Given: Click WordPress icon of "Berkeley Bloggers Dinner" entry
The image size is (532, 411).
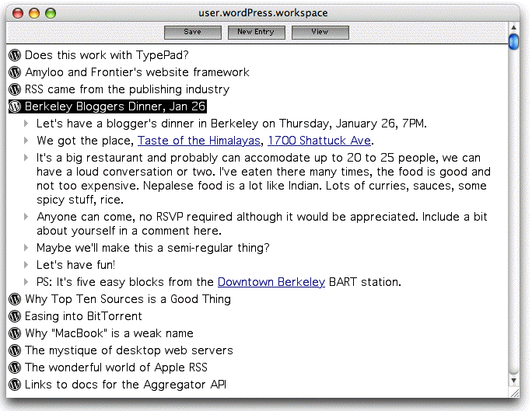Looking at the screenshot, I should pyautogui.click(x=15, y=106).
